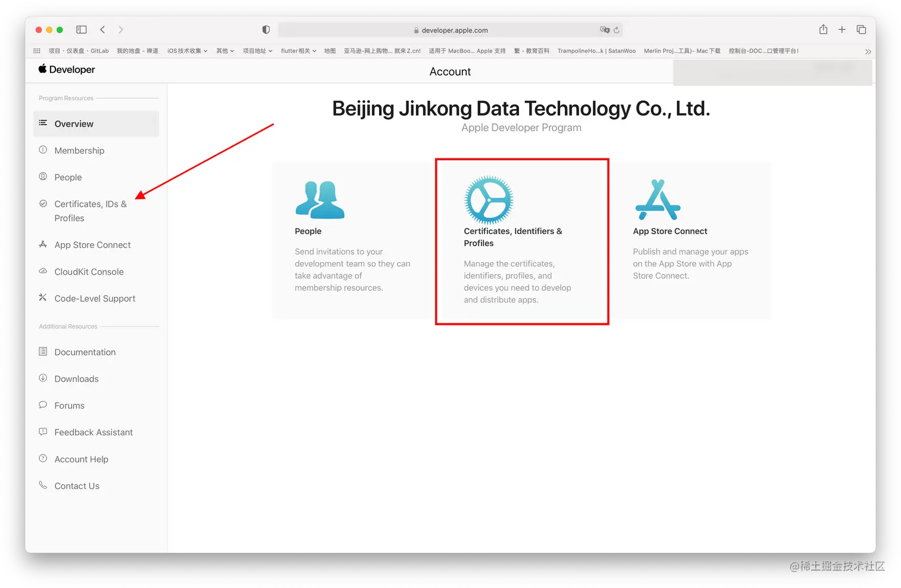Image resolution: width=901 pixels, height=588 pixels.
Task: Click the translate icon in the address bar
Action: 605,30
